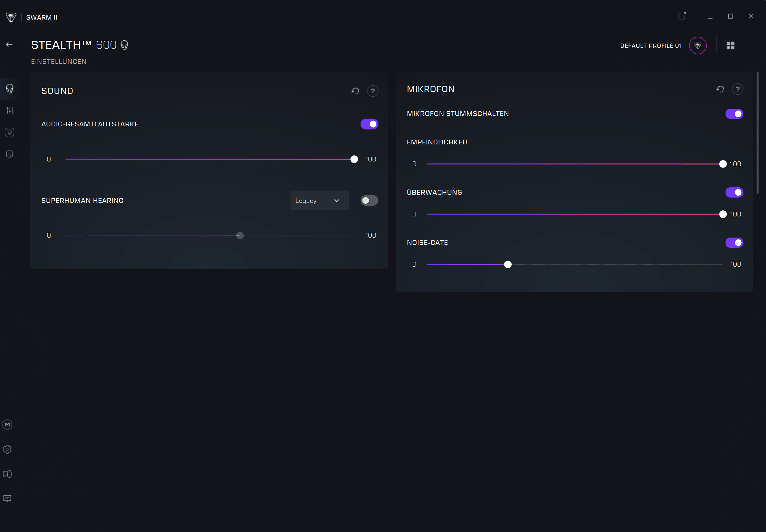Open the profile grid view icon
The image size is (766, 532).
coord(730,46)
